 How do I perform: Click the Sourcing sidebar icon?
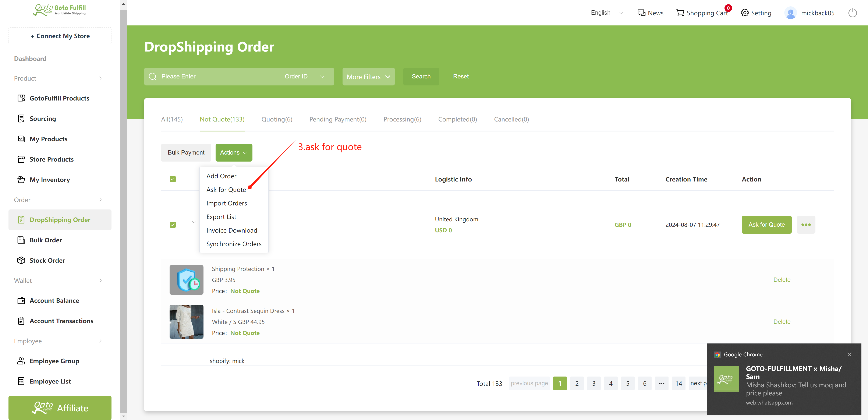[21, 119]
